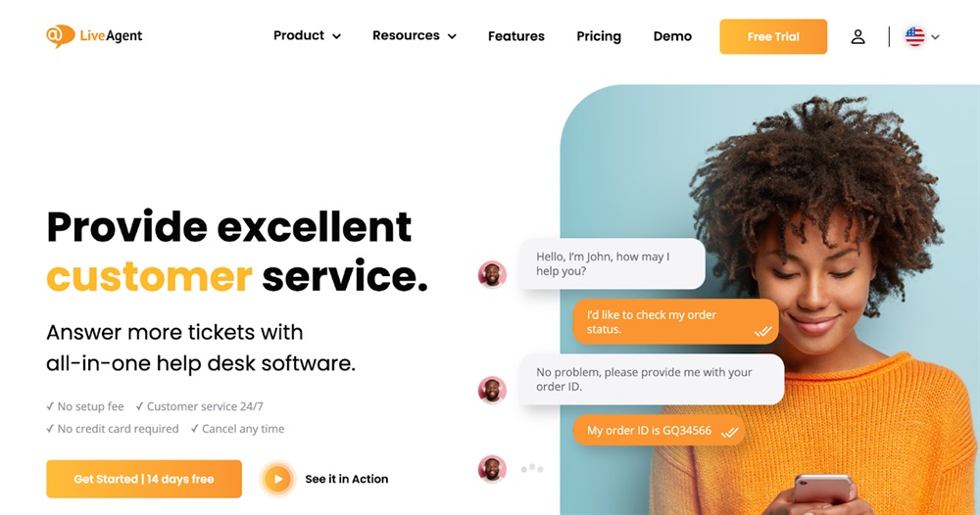Expand the Product dropdown menu
This screenshot has height=515, width=980.
point(307,35)
